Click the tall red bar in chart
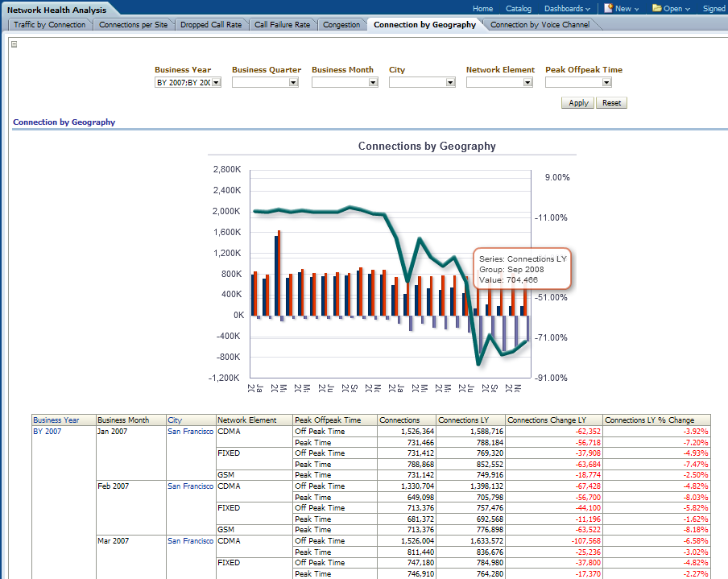Viewport: 728px width, 579px height. click(x=279, y=274)
